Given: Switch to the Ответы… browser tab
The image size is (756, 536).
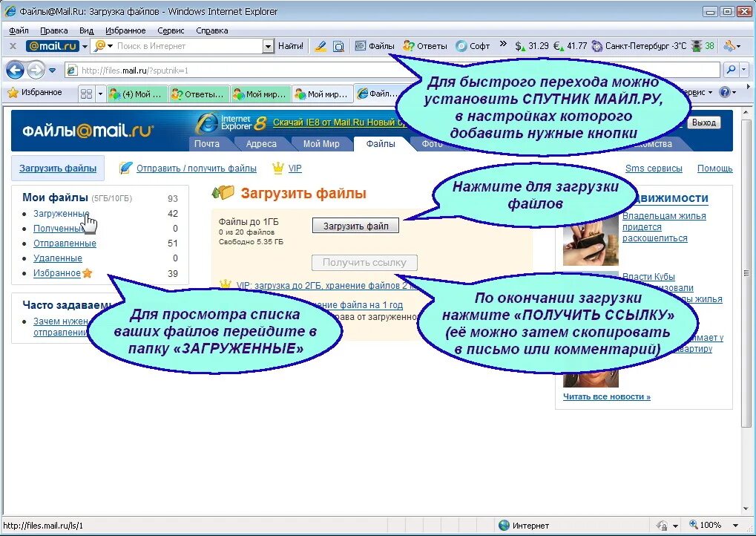Looking at the screenshot, I should point(199,94).
